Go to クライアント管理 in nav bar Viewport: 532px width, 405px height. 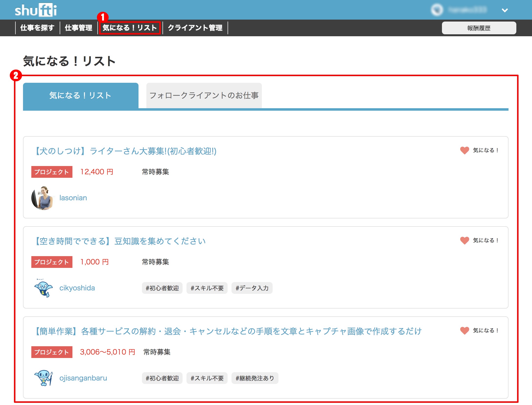(x=195, y=28)
